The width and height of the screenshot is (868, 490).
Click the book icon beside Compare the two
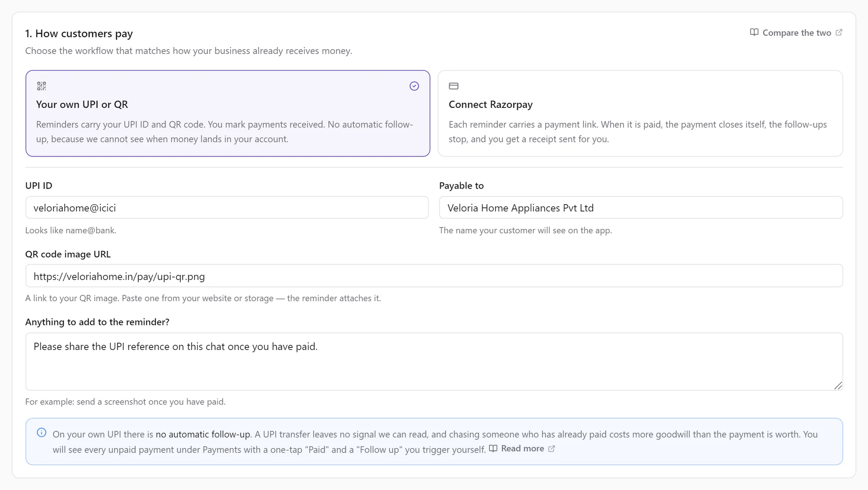[x=754, y=33]
